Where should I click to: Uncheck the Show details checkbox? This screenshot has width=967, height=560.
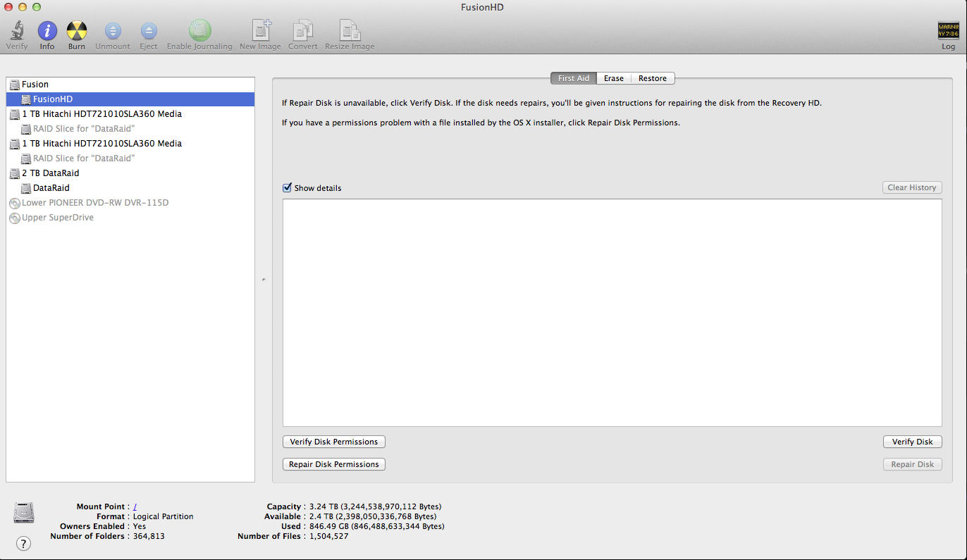[287, 188]
